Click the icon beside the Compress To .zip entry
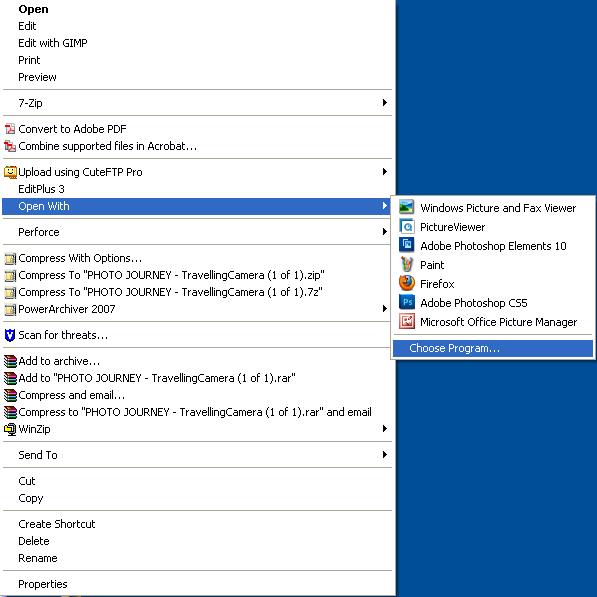The image size is (597, 597). click(10, 275)
